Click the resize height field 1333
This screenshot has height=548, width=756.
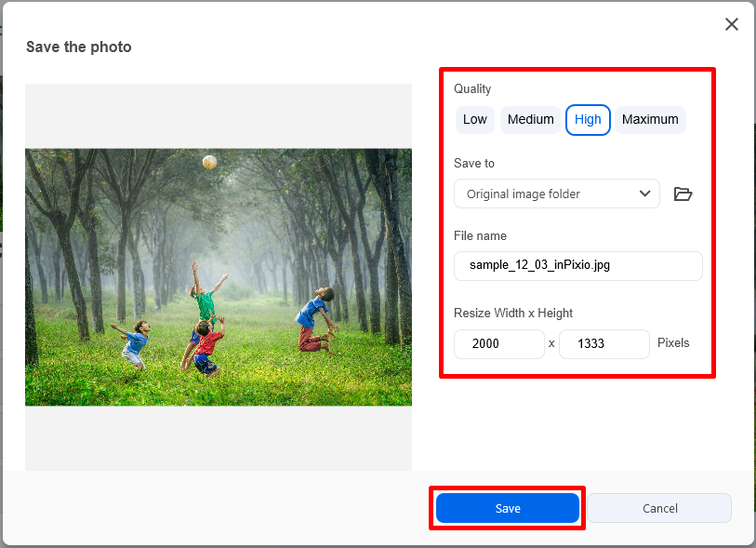click(604, 344)
